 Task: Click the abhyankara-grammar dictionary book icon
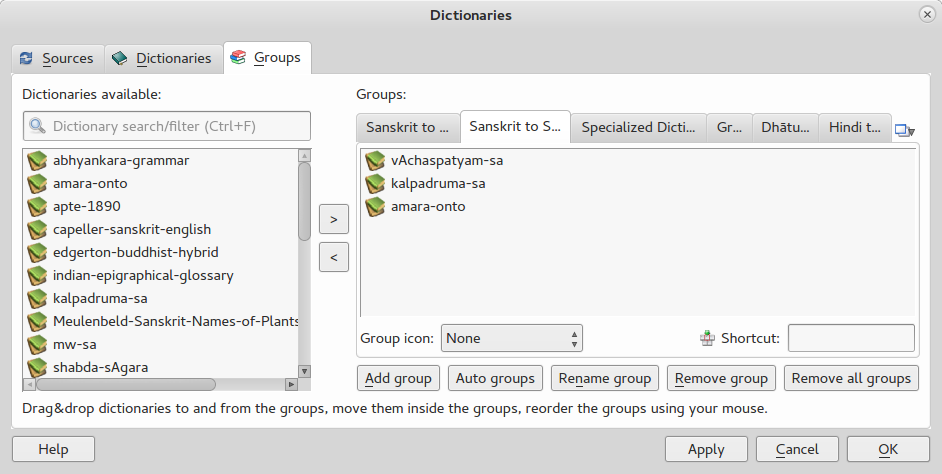click(37, 160)
